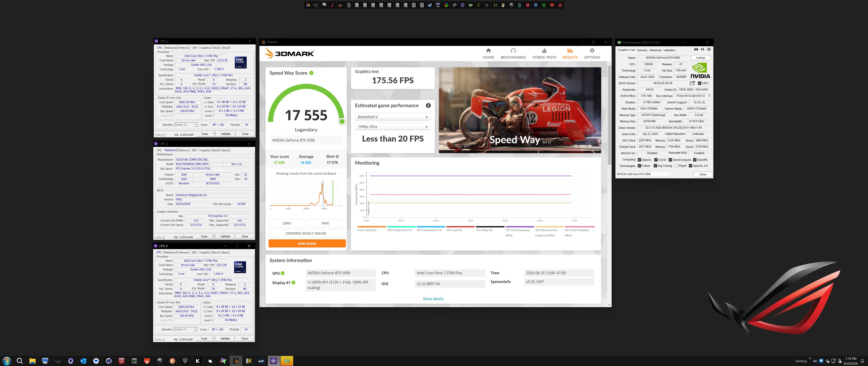Click the red bear taskbar icon
868x366 pixels.
point(147,361)
